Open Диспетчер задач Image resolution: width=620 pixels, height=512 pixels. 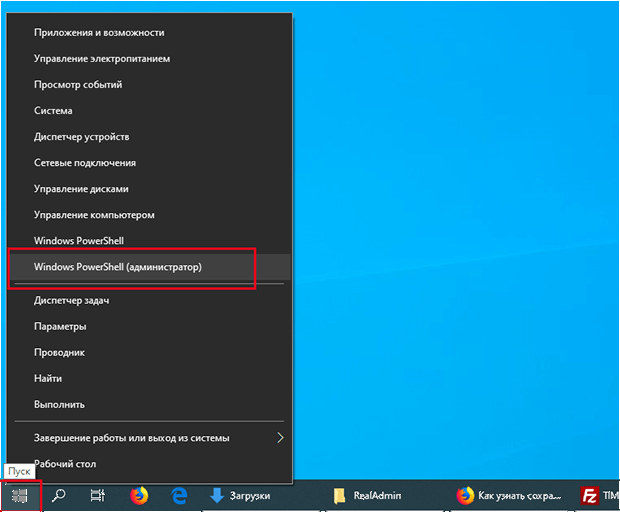(x=149, y=300)
